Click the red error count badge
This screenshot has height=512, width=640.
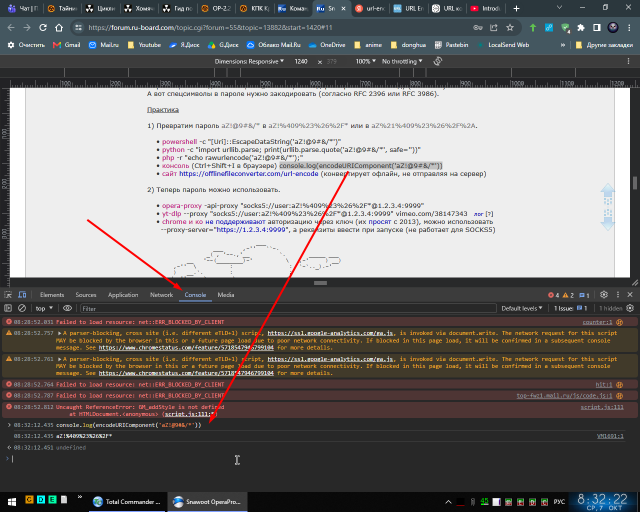554,295
